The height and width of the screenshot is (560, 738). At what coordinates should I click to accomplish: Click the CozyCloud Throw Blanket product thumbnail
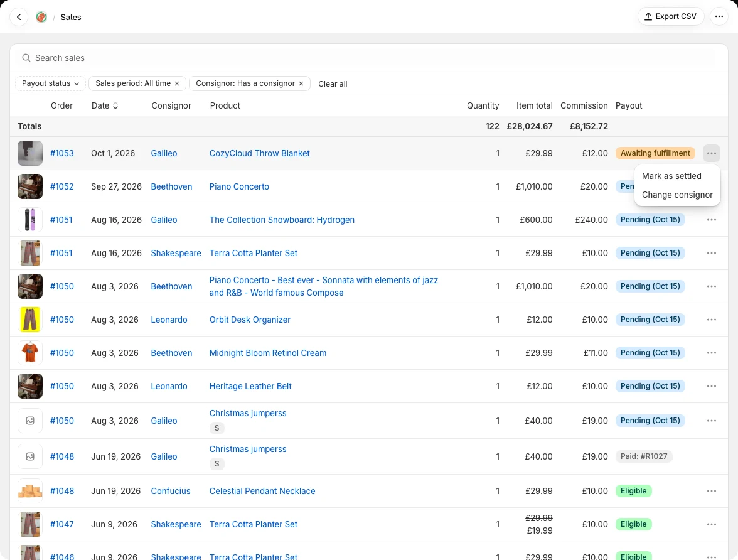click(30, 153)
